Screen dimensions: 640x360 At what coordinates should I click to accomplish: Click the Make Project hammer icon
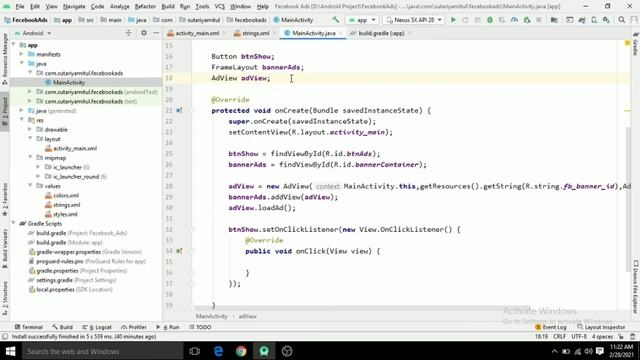tap(336, 20)
